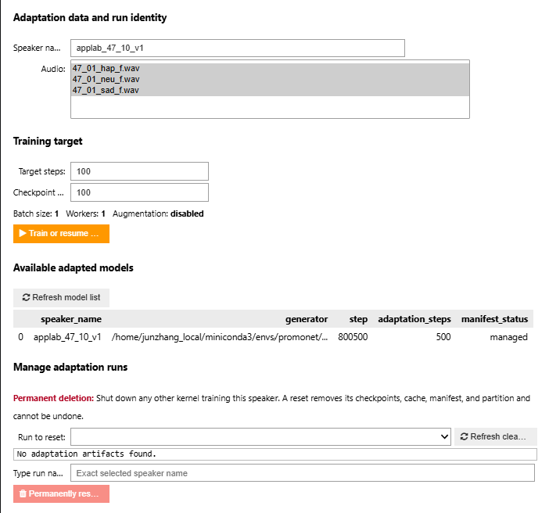Click applab_47_10_v1 cell in models table

pos(67,337)
